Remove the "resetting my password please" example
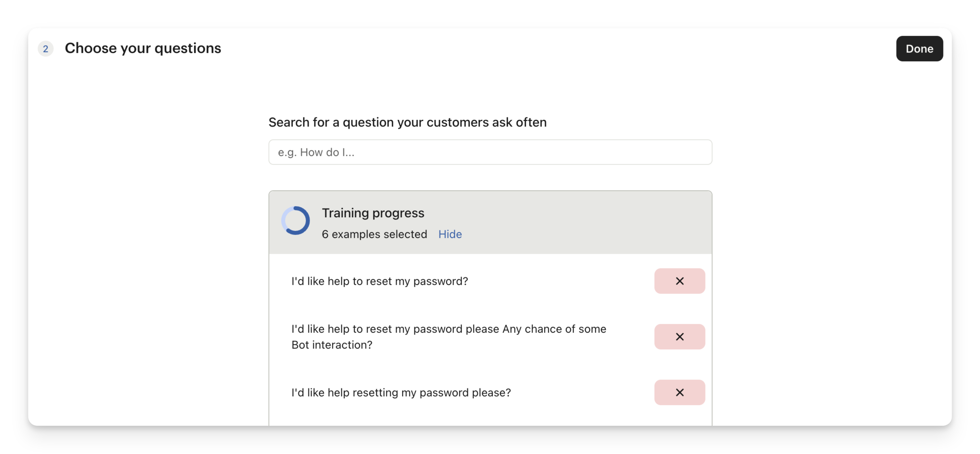980x454 pixels. click(x=679, y=392)
